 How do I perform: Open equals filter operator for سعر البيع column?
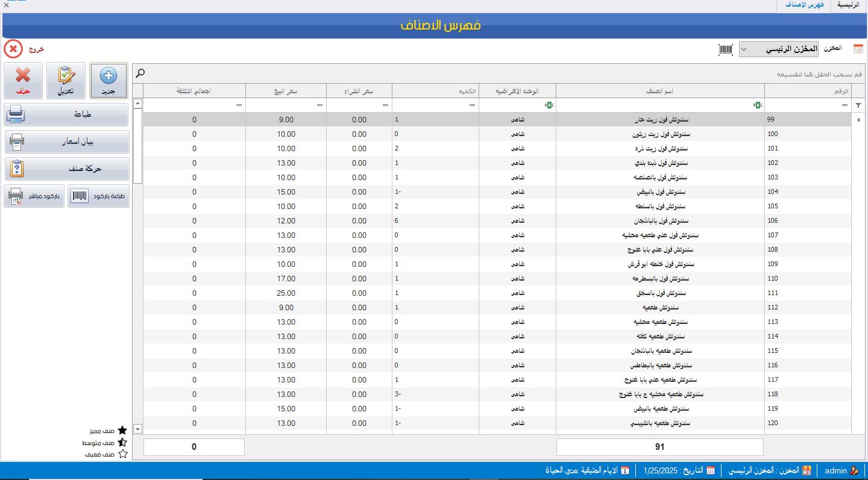320,105
